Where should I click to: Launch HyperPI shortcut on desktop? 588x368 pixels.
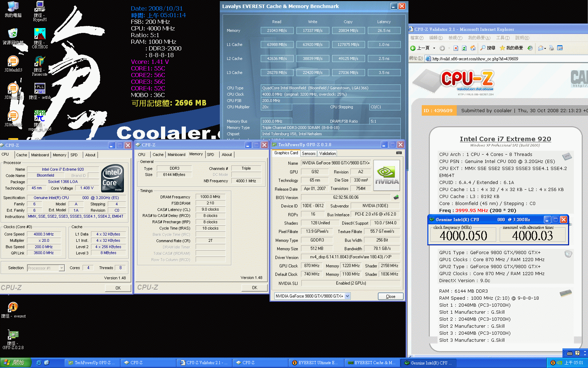40,11
